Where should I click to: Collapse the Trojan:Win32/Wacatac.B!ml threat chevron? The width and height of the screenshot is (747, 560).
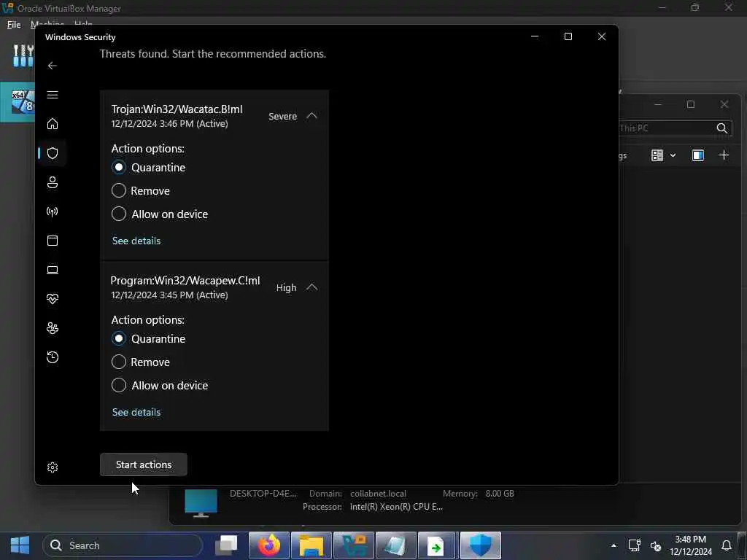click(311, 116)
